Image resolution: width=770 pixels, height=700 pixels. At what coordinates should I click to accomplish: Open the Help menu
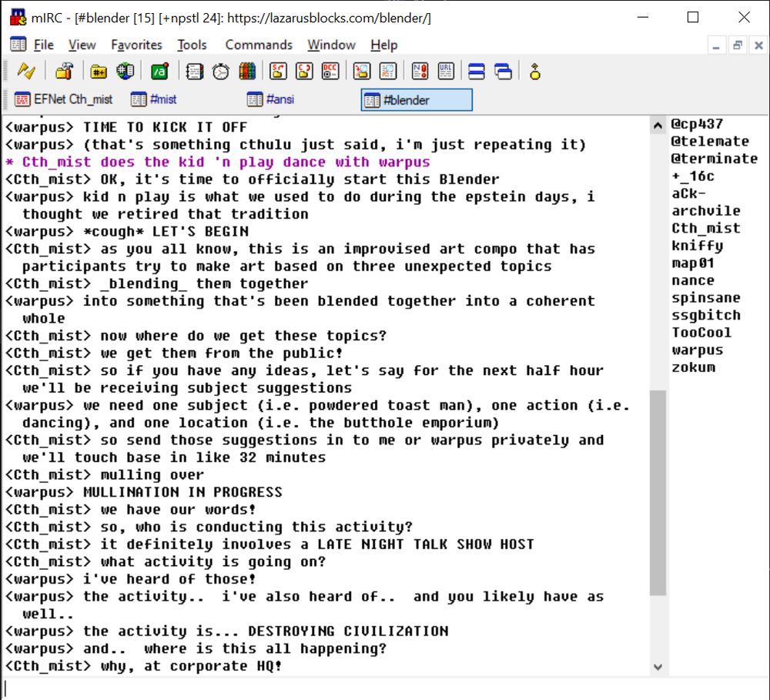point(384,45)
